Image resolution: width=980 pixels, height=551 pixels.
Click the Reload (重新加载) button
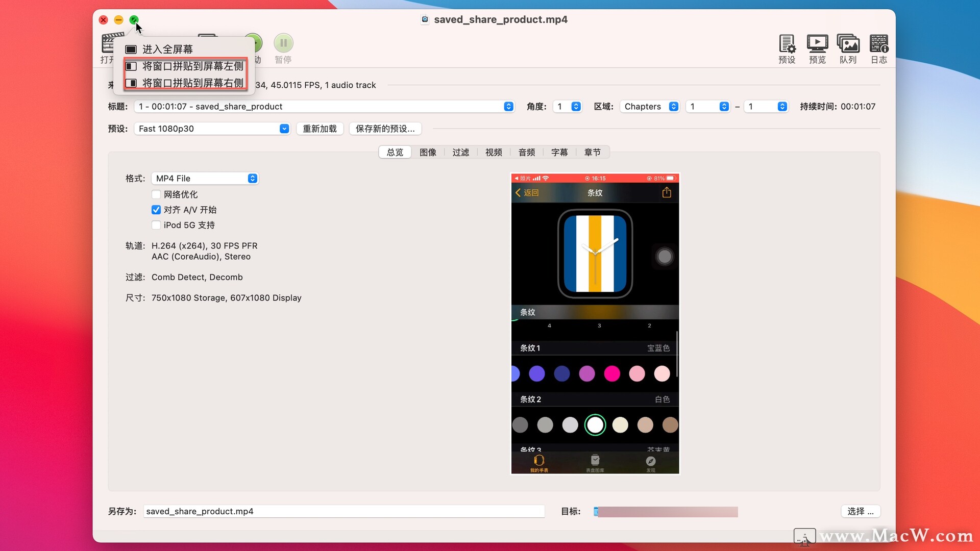click(320, 129)
